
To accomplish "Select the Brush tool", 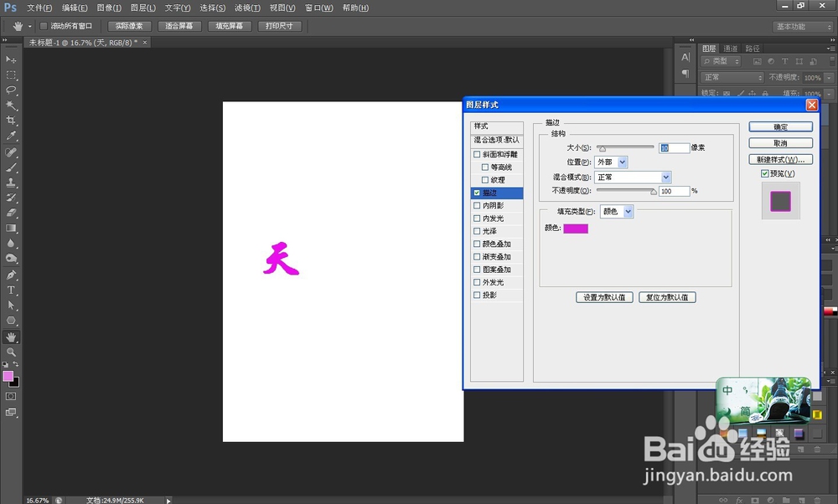I will pos(11,167).
